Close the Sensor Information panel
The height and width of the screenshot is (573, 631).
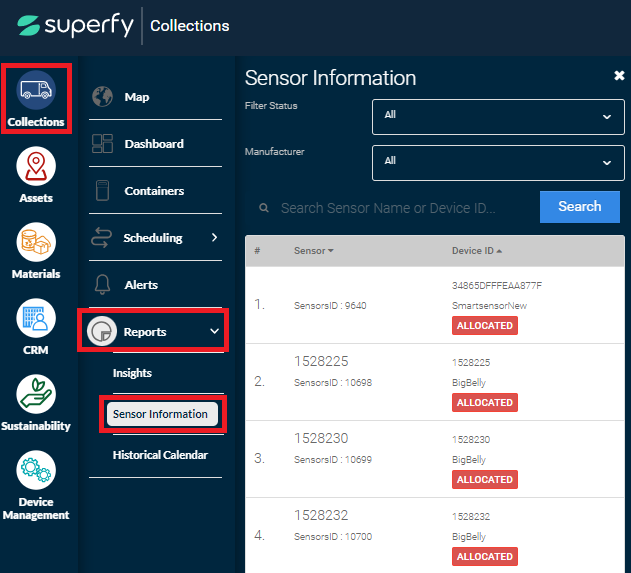coord(619,75)
